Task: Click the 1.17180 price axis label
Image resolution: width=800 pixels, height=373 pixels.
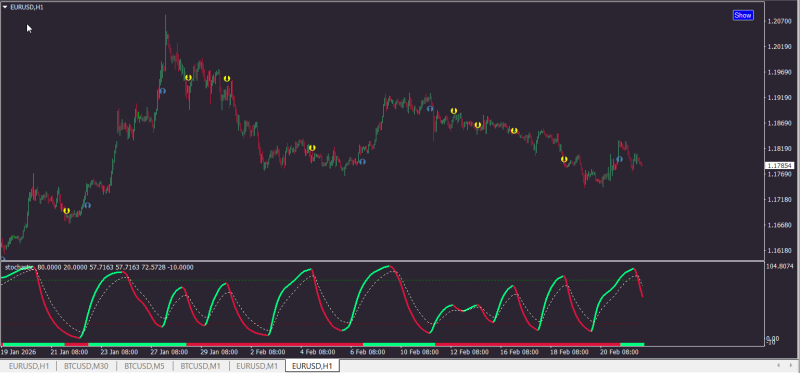Action: click(x=779, y=200)
